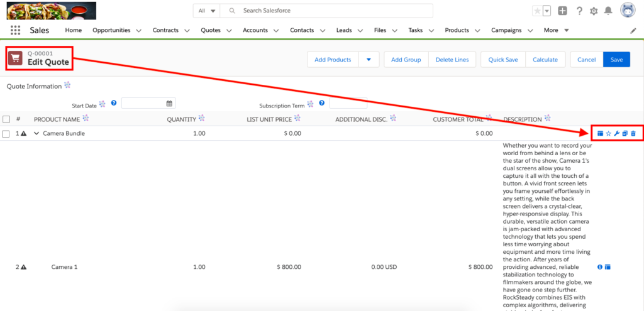The height and width of the screenshot is (311, 644).
Task: Expand the Contracts tab chevron
Action: point(187,30)
